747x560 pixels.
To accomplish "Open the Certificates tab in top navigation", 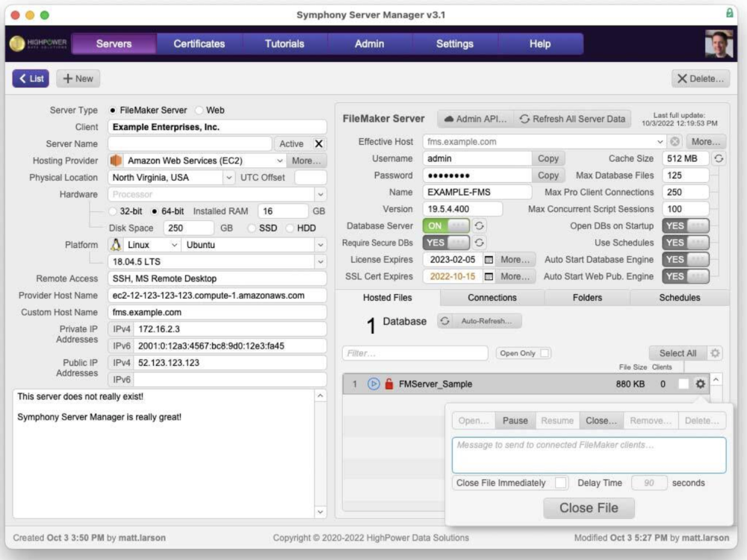I will click(199, 44).
